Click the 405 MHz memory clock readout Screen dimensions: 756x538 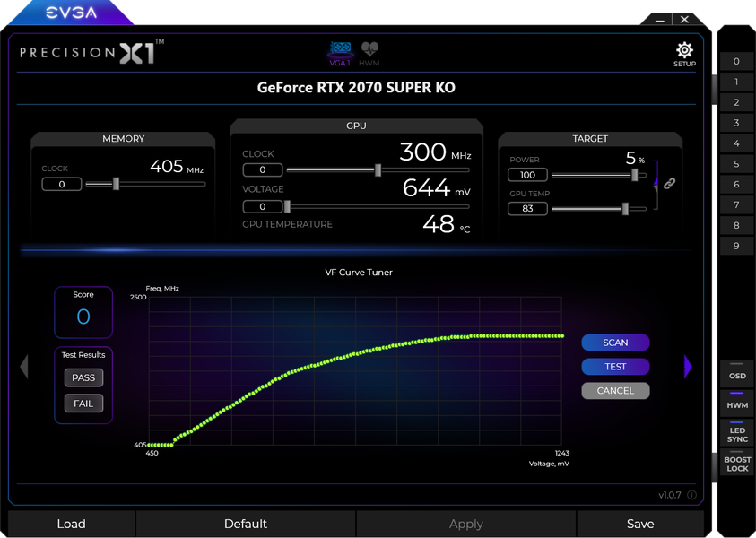click(x=177, y=167)
